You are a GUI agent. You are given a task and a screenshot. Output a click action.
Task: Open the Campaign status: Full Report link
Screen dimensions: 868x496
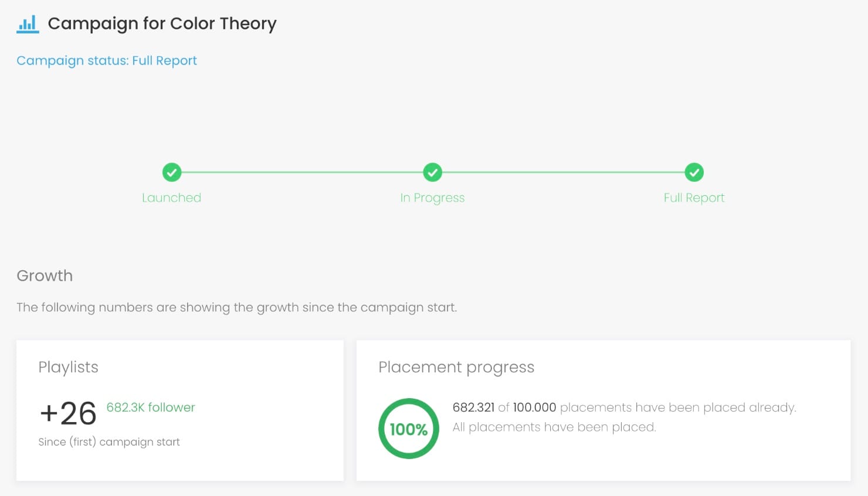pos(107,60)
